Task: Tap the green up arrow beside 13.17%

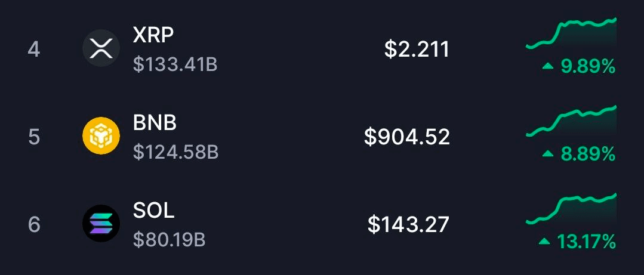Action: (544, 242)
